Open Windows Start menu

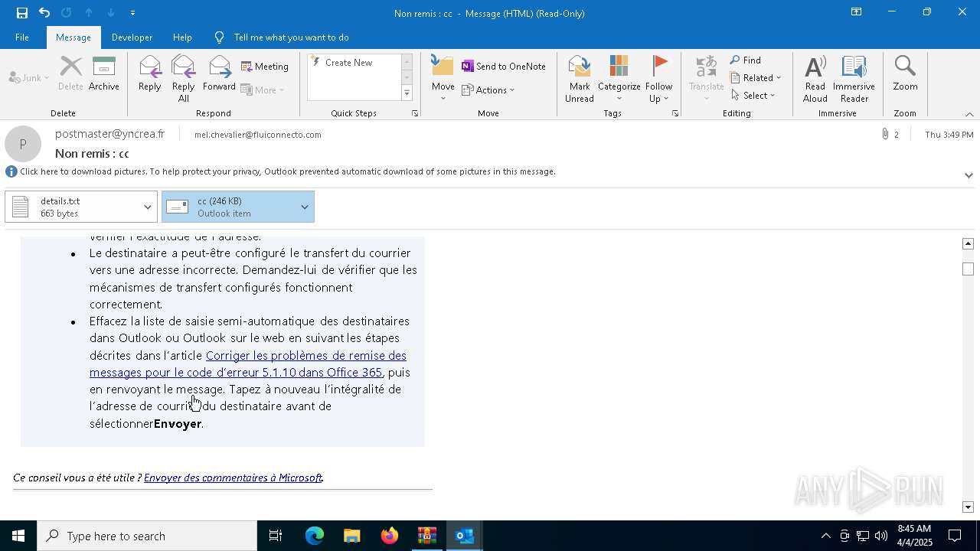pos(18,536)
